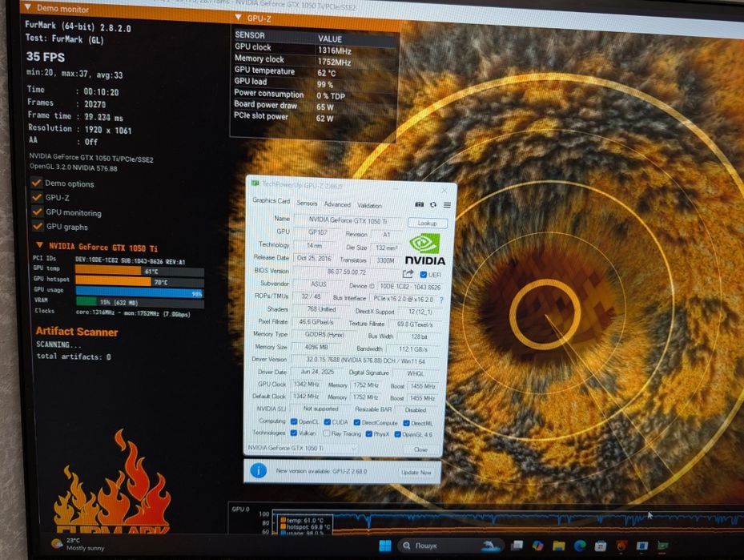Image resolution: width=744 pixels, height=560 pixels.
Task: Toggle the DirectCompute checkbox
Action: pos(357,422)
